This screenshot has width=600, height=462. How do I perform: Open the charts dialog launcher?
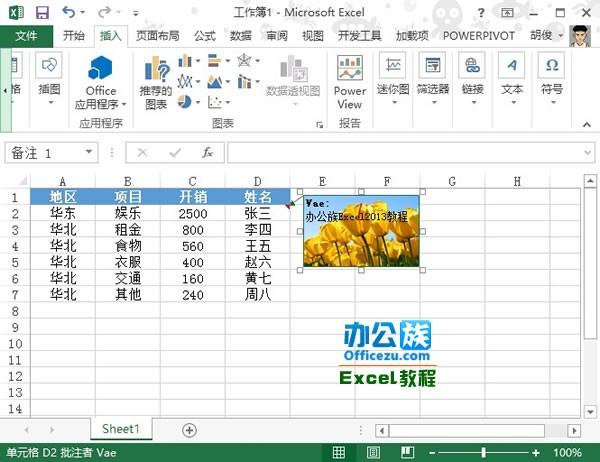[x=320, y=124]
